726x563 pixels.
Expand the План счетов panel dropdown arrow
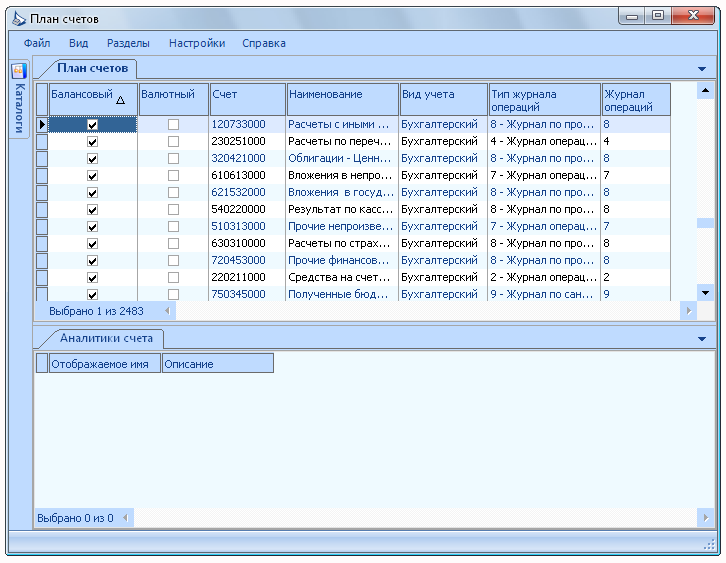tap(702, 69)
